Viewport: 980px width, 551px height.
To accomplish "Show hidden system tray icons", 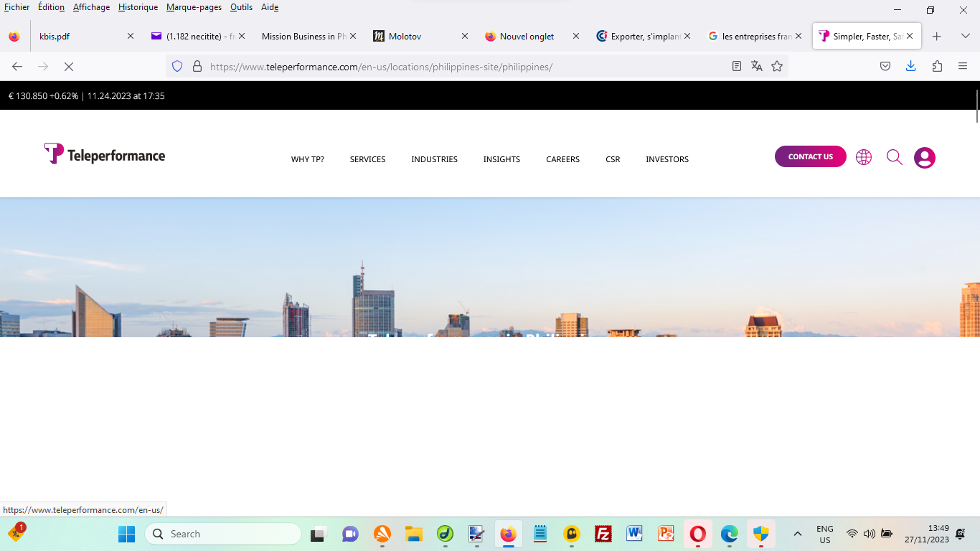I will [x=797, y=534].
